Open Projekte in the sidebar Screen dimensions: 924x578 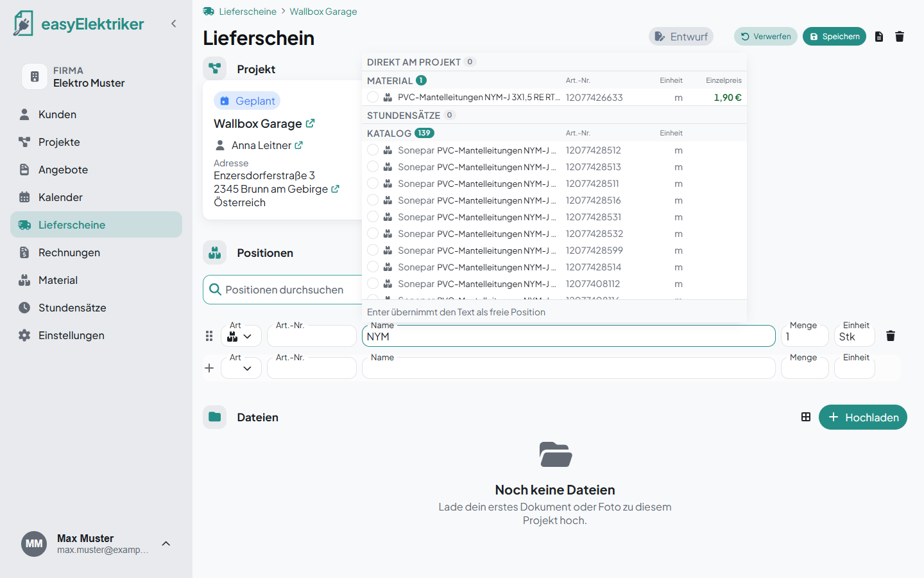point(96,142)
